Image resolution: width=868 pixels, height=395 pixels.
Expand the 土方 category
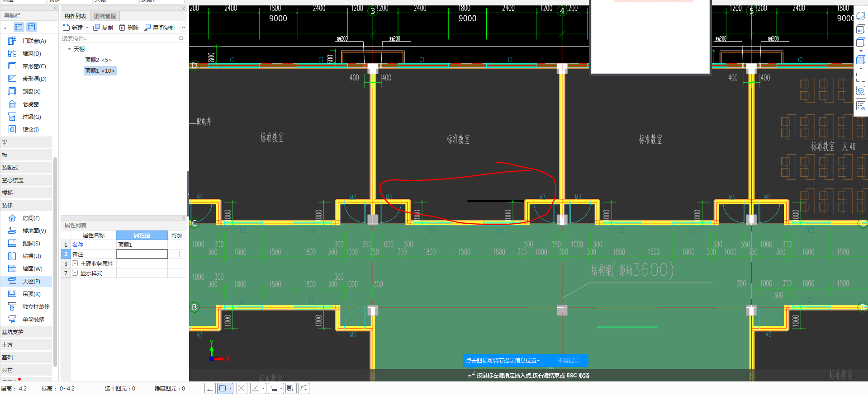(26, 344)
